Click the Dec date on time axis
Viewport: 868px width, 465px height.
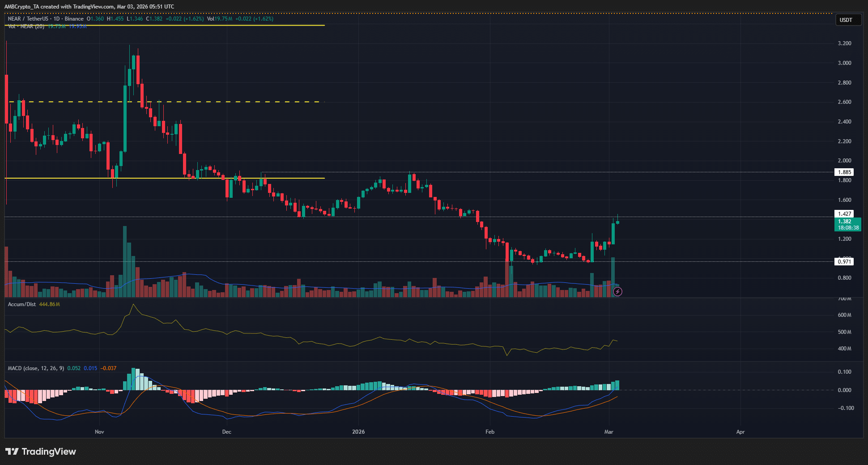pos(227,432)
